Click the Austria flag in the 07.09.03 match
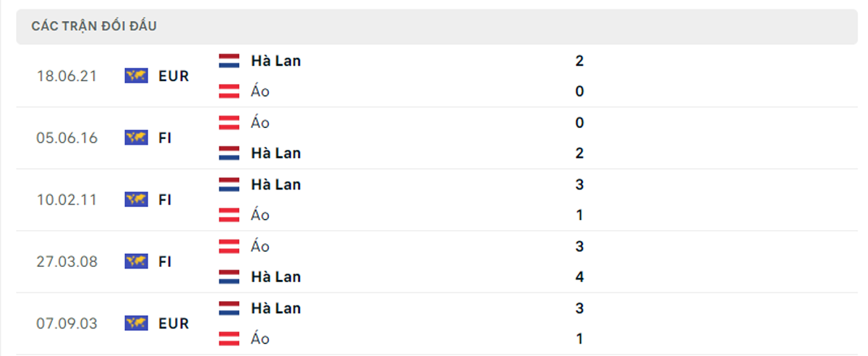This screenshot has width=868, height=356. (x=229, y=339)
